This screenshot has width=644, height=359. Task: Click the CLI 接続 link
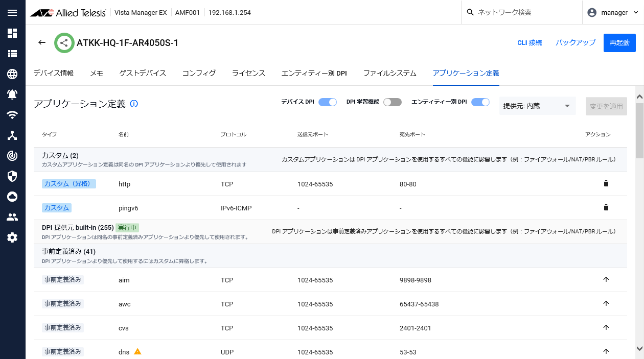coord(530,43)
